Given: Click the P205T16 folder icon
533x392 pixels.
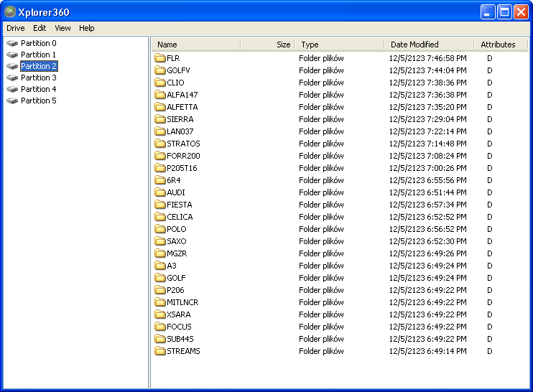Looking at the screenshot, I should point(159,168).
